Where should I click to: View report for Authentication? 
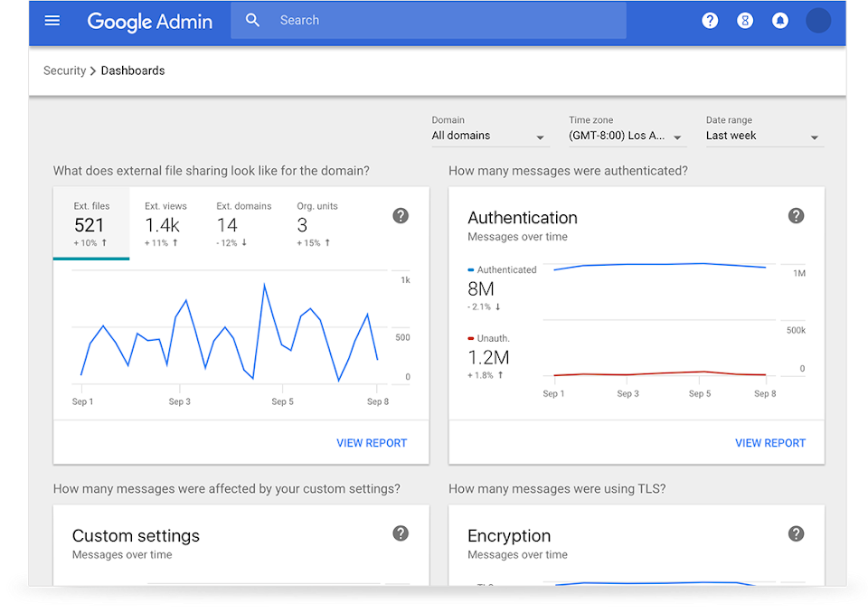[x=770, y=443]
